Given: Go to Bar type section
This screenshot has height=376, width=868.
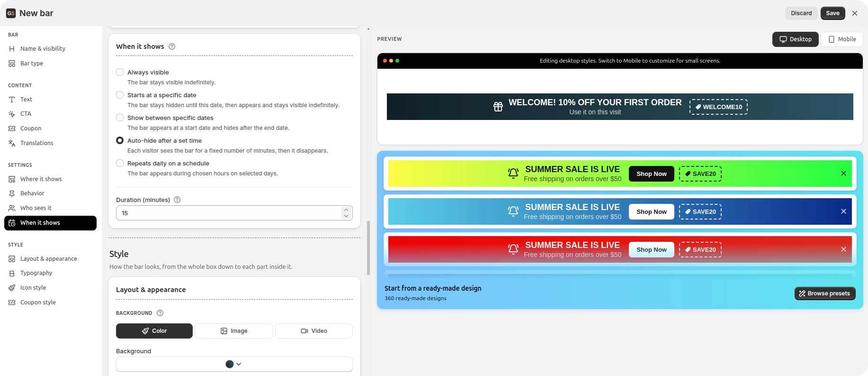Looking at the screenshot, I should [x=50, y=63].
